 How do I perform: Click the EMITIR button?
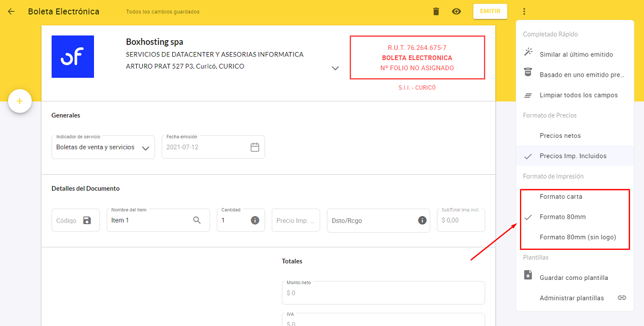(490, 11)
